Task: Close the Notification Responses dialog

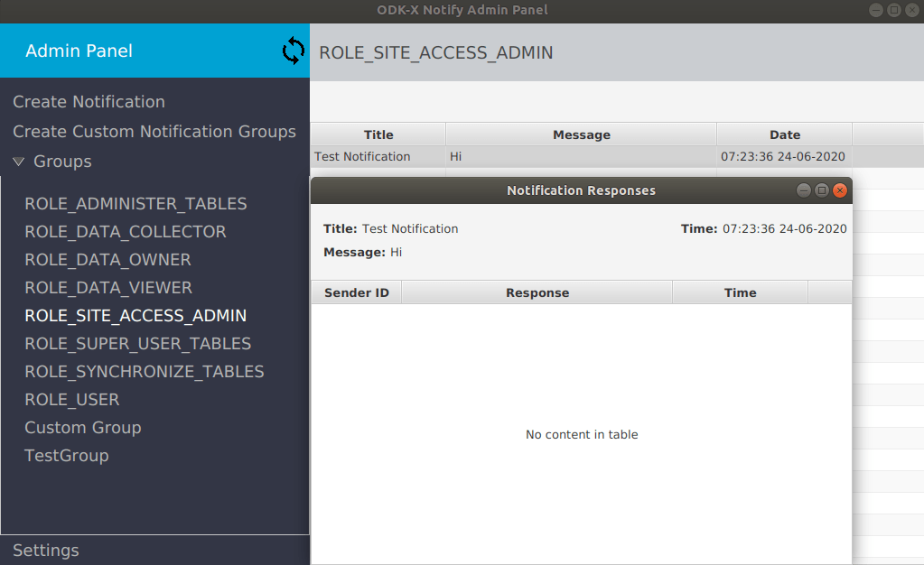Action: (x=840, y=190)
